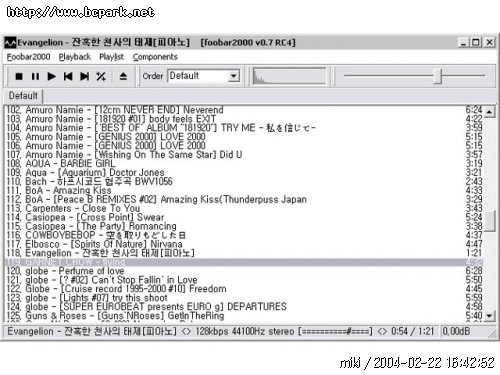Viewport: 500px width, 375px height.
Task: Click playlist scrollbar down arrow
Action: point(489,315)
